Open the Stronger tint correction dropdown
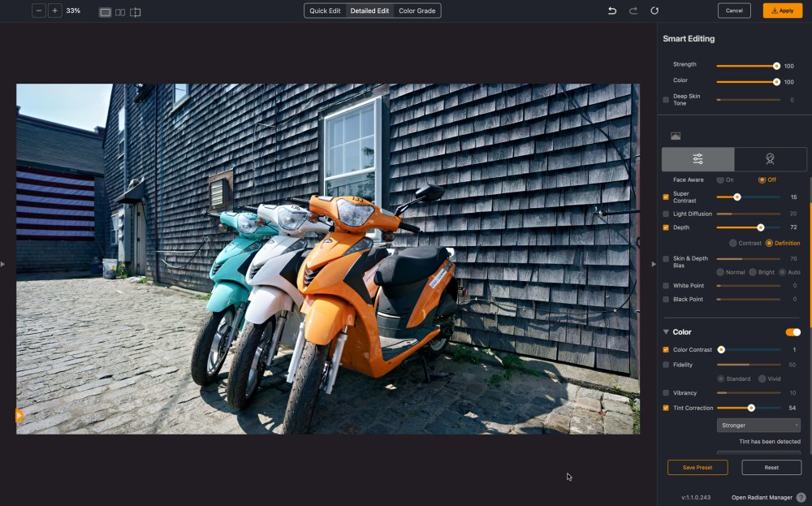The width and height of the screenshot is (812, 506). (758, 425)
